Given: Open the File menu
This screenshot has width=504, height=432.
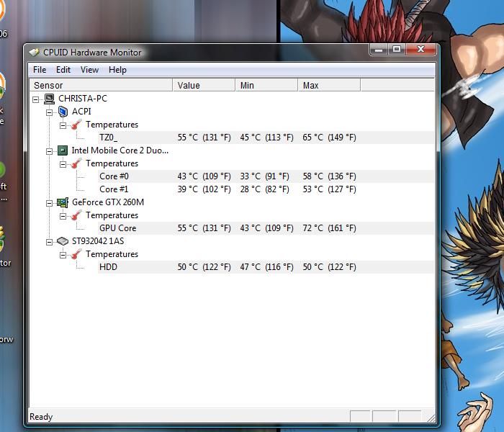Looking at the screenshot, I should pos(40,70).
